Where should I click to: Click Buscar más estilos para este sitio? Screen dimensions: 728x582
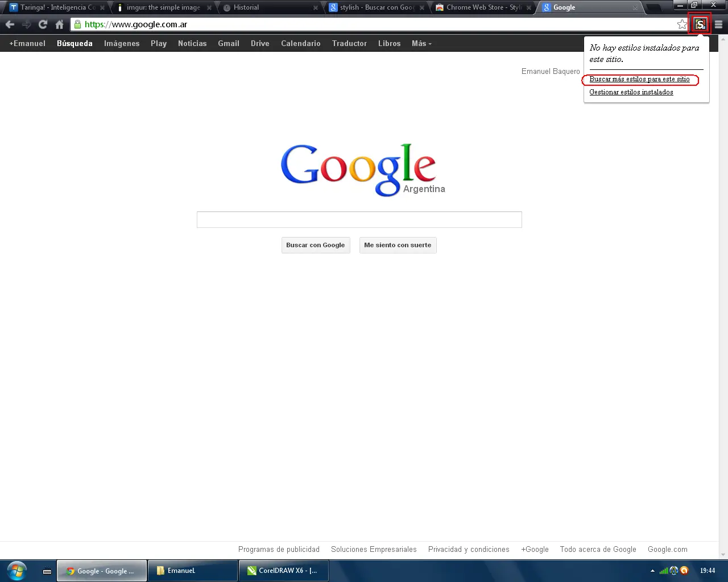[x=639, y=79]
